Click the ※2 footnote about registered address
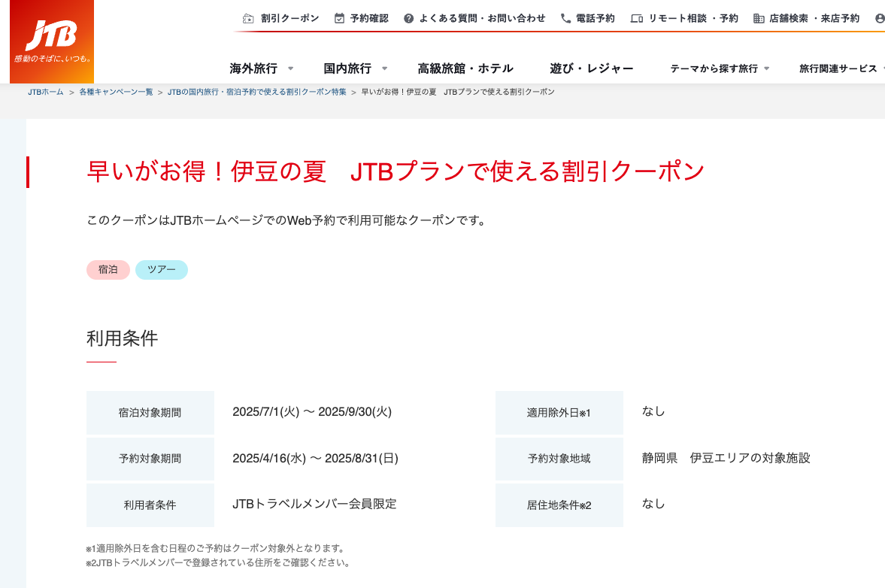The height and width of the screenshot is (588, 885). click(218, 562)
